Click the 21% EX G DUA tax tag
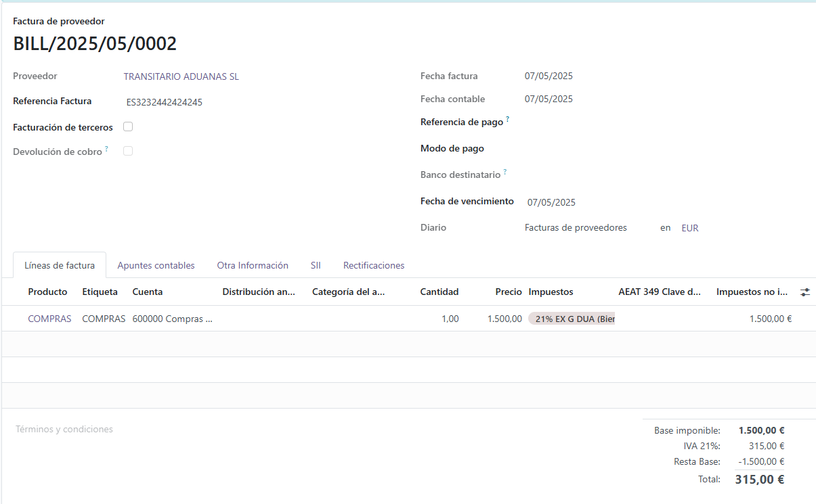This screenshot has width=816, height=504. click(x=572, y=319)
